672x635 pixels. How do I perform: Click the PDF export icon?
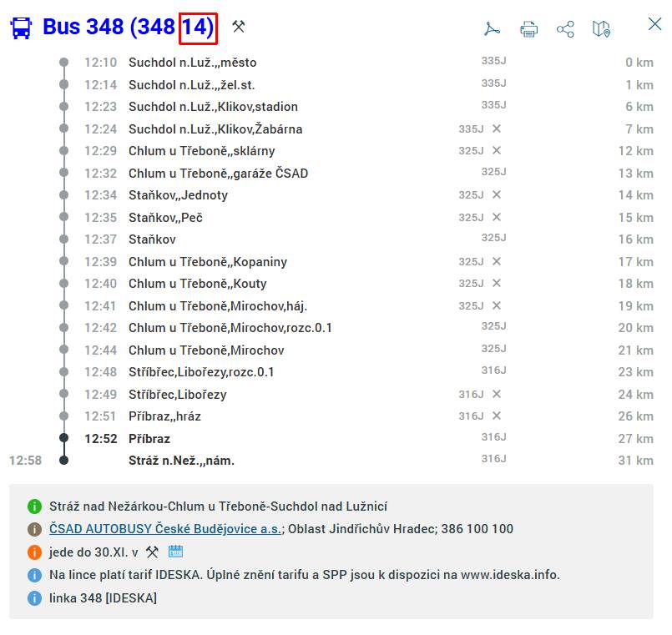492,28
